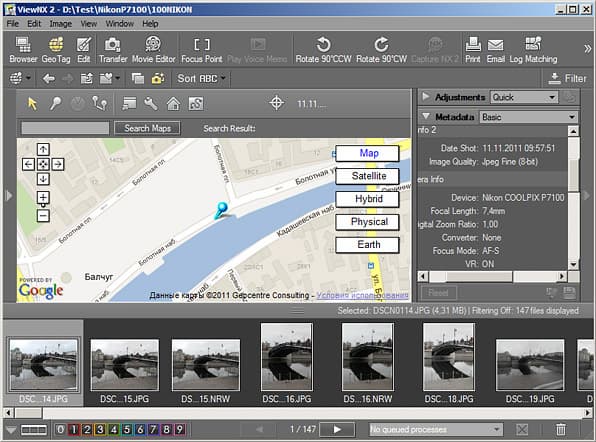The height and width of the screenshot is (442, 596).
Task: Open the Log Matching tool
Action: [533, 50]
